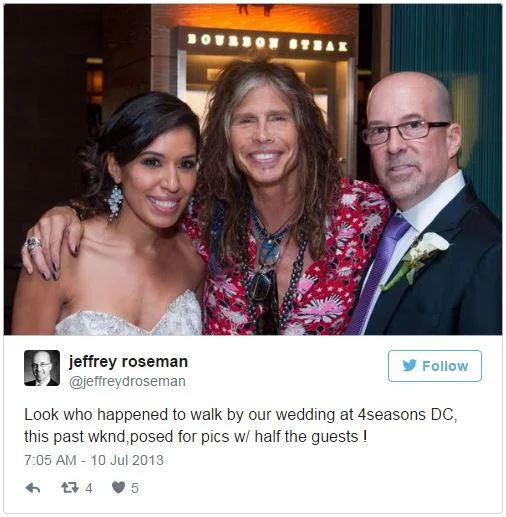This screenshot has height=517, width=506.
Task: Open the @jeffreydroseman handle link
Action: [x=127, y=381]
